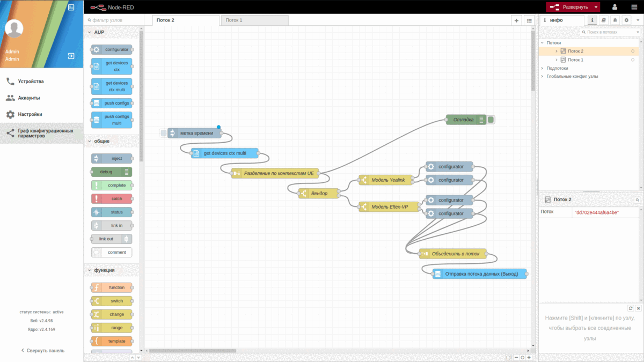Screen dimensions: 644x362
Task: Collapse the AUP palette category
Action: pyautogui.click(x=89, y=32)
